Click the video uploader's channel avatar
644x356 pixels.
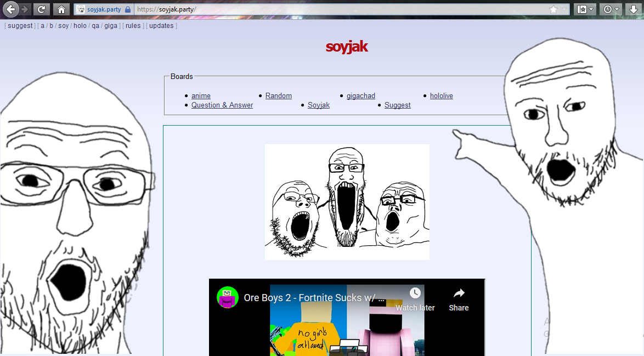click(227, 297)
